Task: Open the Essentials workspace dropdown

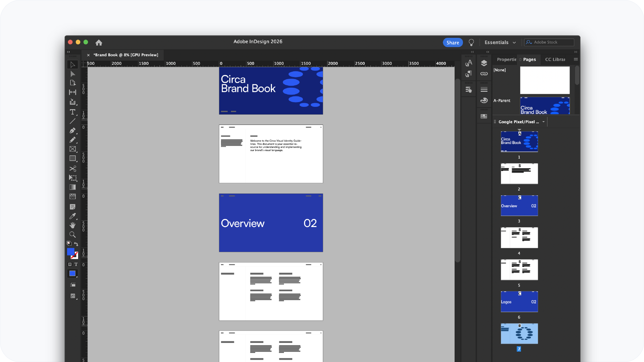Action: 500,43
